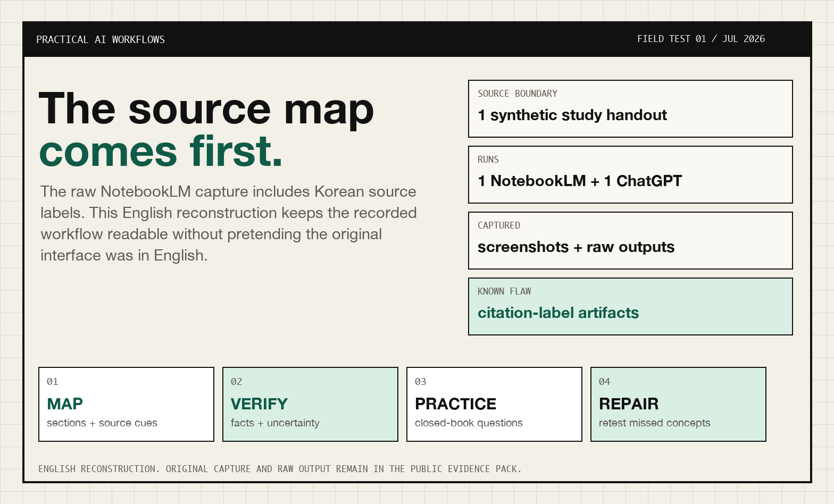Click the FIELD TEST 01 / JUL 2026 label

tap(701, 39)
